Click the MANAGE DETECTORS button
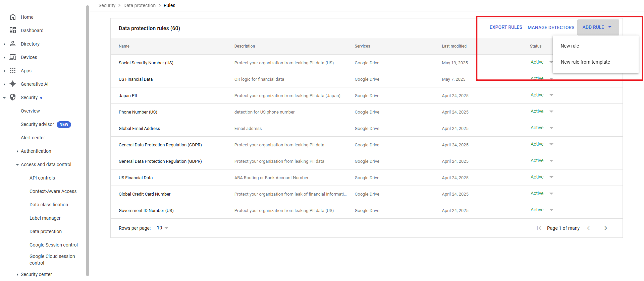The width and height of the screenshot is (644, 281). tap(551, 27)
